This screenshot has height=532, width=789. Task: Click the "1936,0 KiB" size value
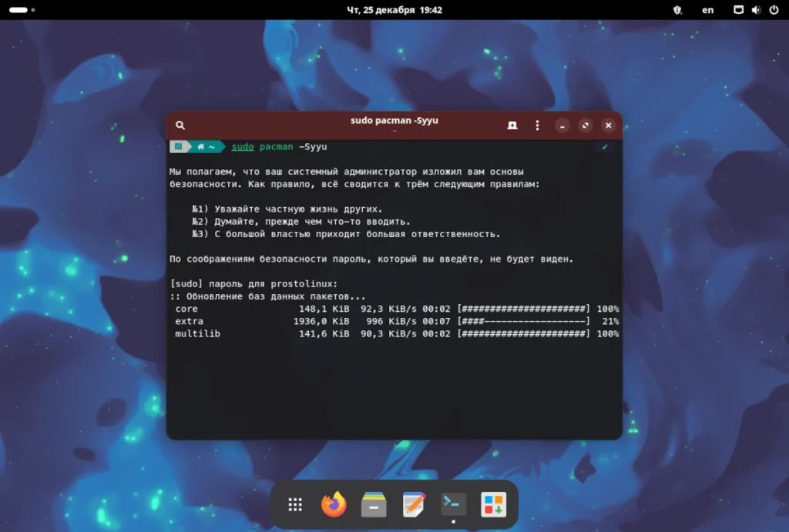tap(321, 321)
